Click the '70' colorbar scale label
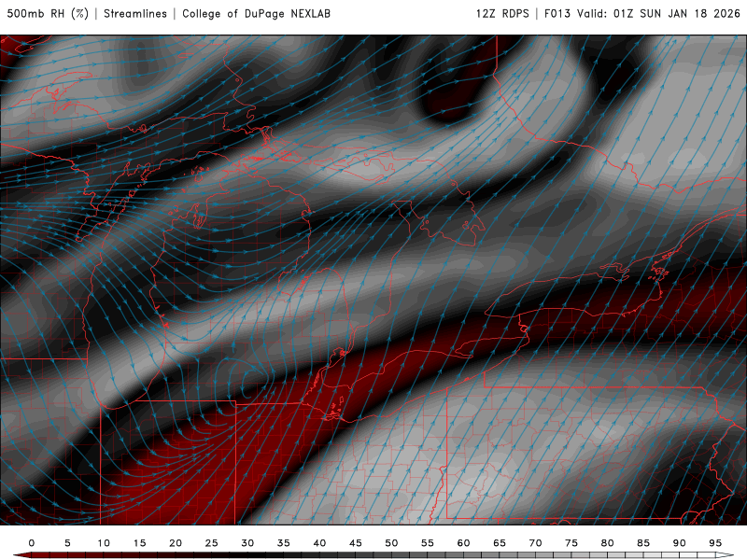The width and height of the screenshot is (747, 560). point(535,543)
